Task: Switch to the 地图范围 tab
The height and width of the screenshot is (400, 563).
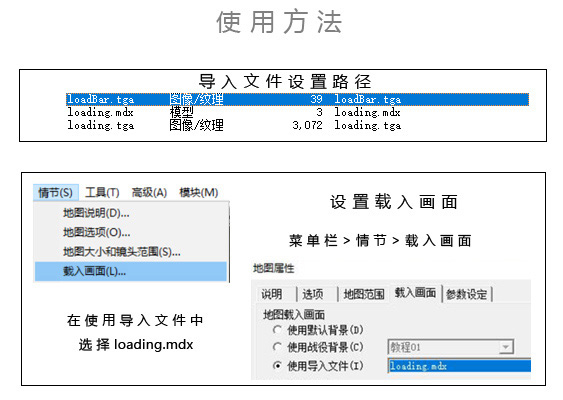Action: tap(364, 294)
